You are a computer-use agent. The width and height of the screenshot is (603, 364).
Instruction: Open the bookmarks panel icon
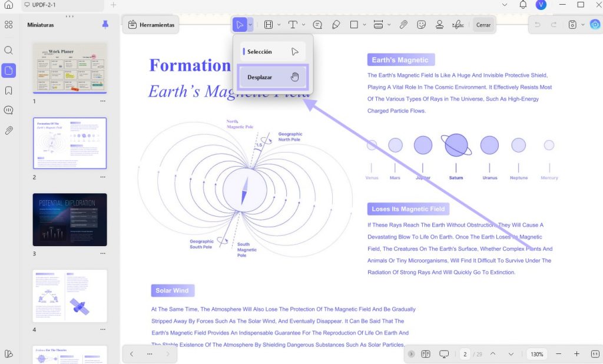tap(8, 91)
